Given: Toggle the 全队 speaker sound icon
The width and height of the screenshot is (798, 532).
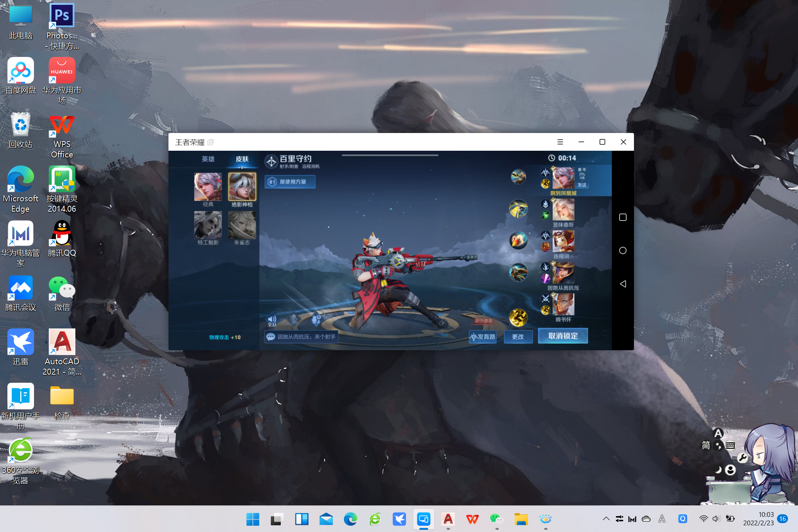Looking at the screenshot, I should pyautogui.click(x=272, y=320).
